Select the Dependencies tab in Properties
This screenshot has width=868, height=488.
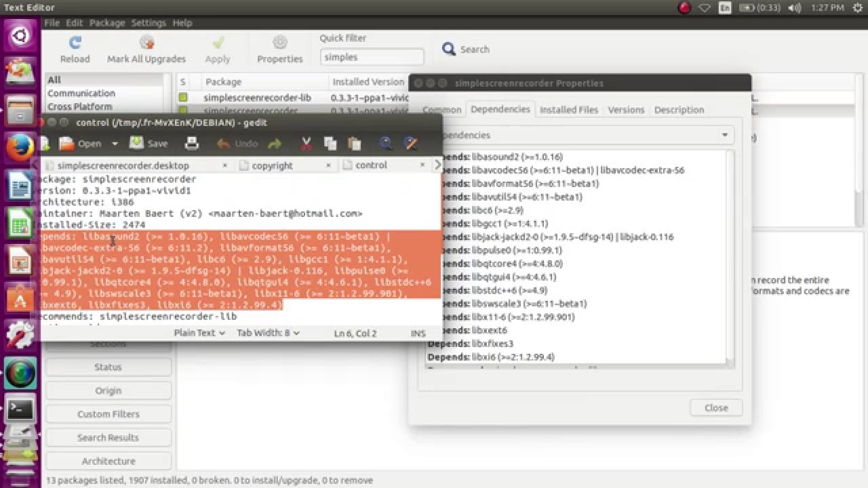(500, 109)
